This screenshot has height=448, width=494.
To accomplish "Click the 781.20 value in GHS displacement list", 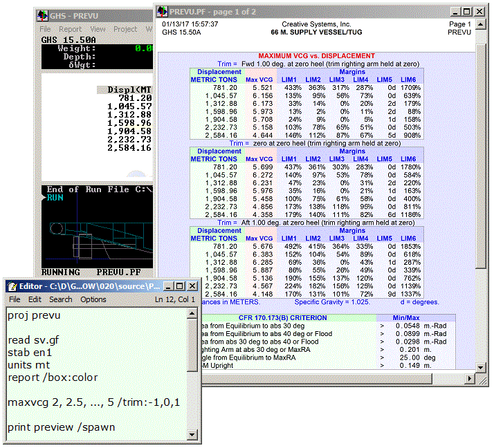I will coord(135,98).
